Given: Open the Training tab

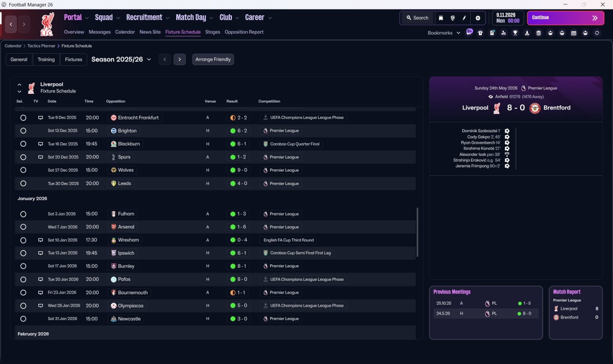Looking at the screenshot, I should (x=46, y=59).
